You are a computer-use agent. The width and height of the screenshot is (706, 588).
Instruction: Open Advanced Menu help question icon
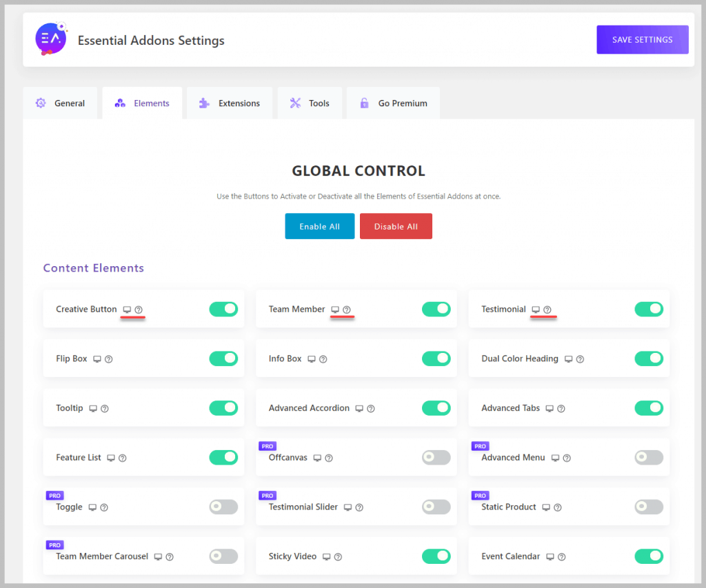tap(567, 458)
